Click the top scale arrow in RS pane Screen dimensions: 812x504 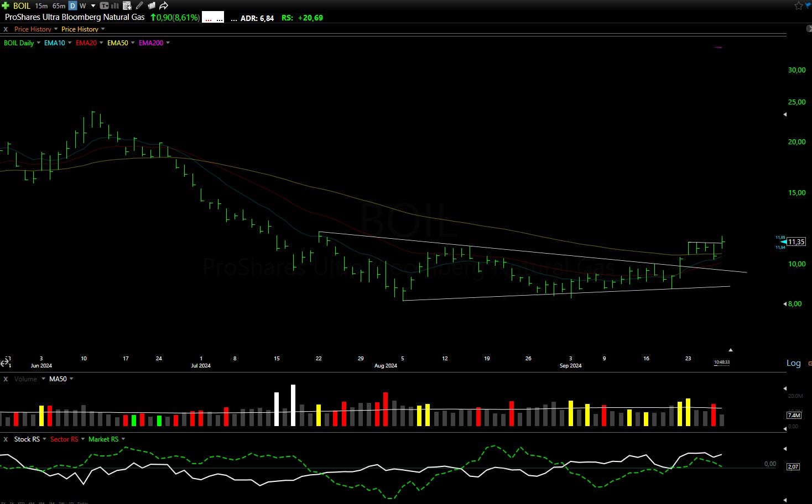785,449
